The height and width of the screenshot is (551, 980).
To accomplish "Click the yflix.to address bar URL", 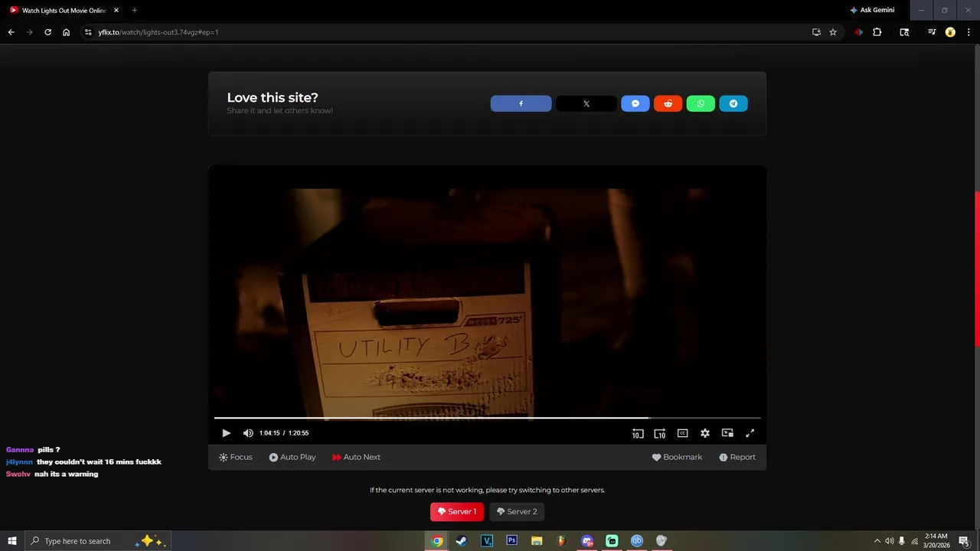I will pyautogui.click(x=158, y=32).
